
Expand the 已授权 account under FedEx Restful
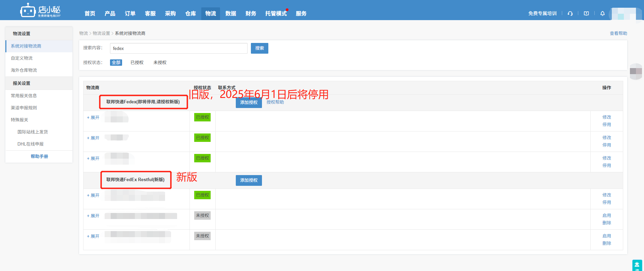pos(93,196)
